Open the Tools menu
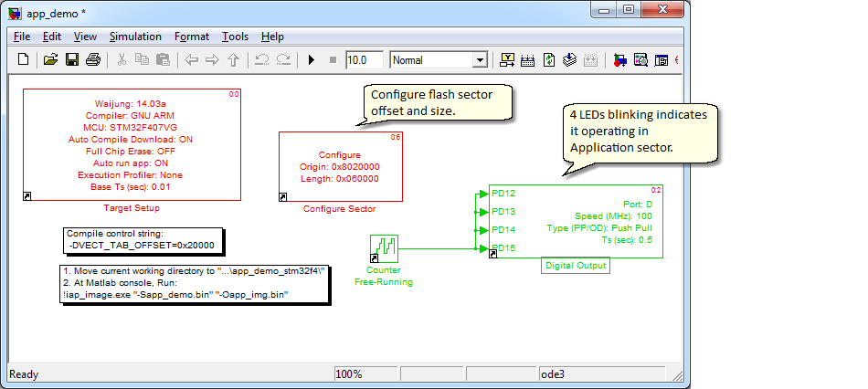 pyautogui.click(x=235, y=37)
